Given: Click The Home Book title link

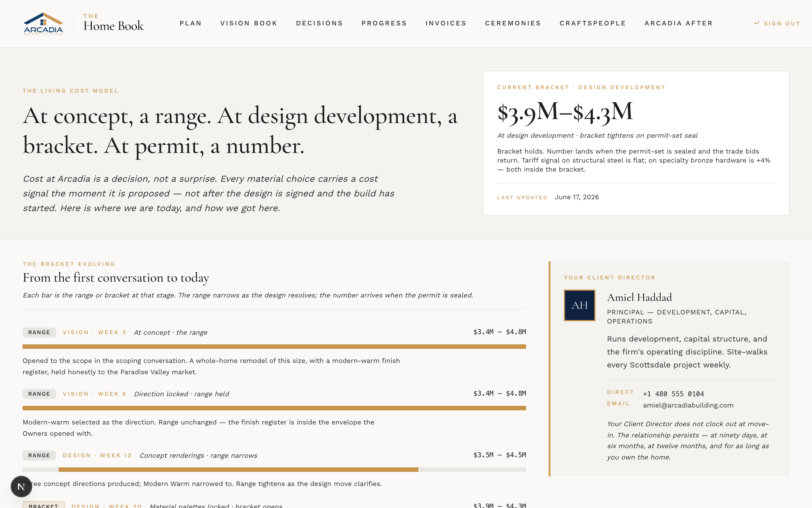Looking at the screenshot, I should (113, 23).
